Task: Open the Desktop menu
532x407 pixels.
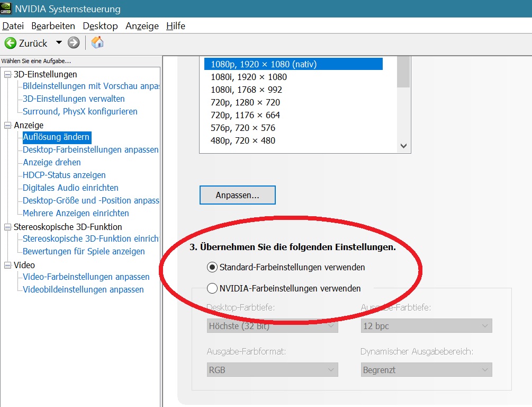Action: pyautogui.click(x=100, y=26)
